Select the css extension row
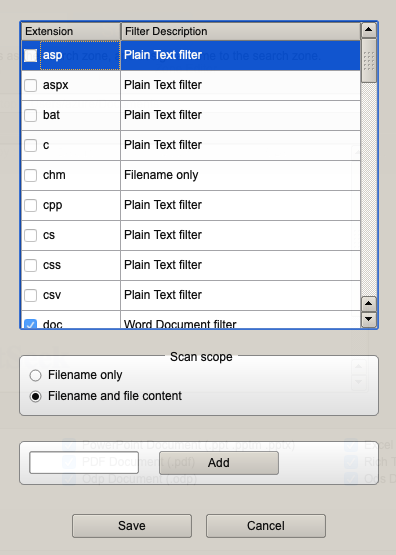 coord(191,265)
